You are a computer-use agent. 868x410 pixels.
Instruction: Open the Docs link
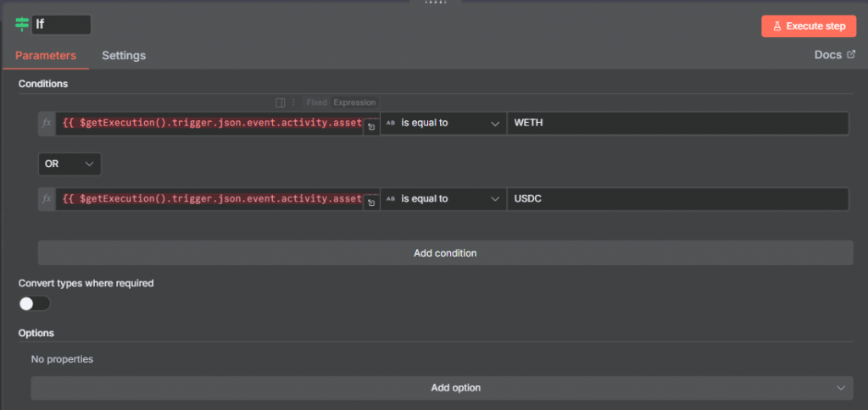click(834, 55)
